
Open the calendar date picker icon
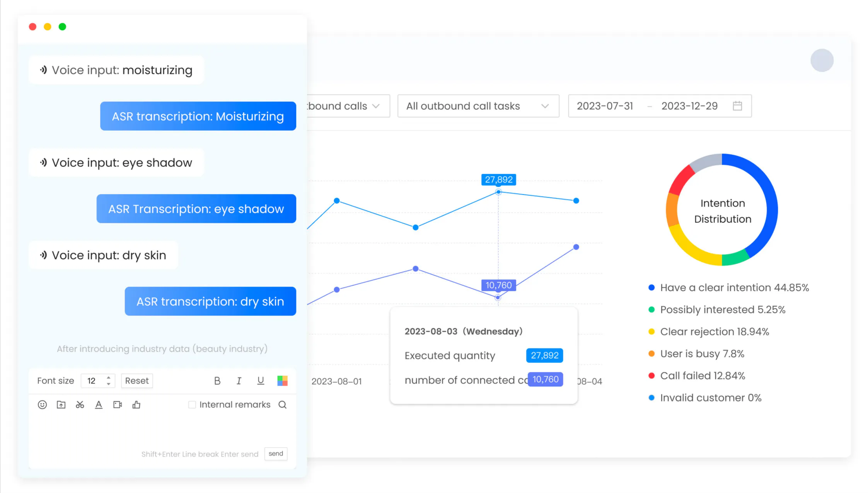point(737,106)
